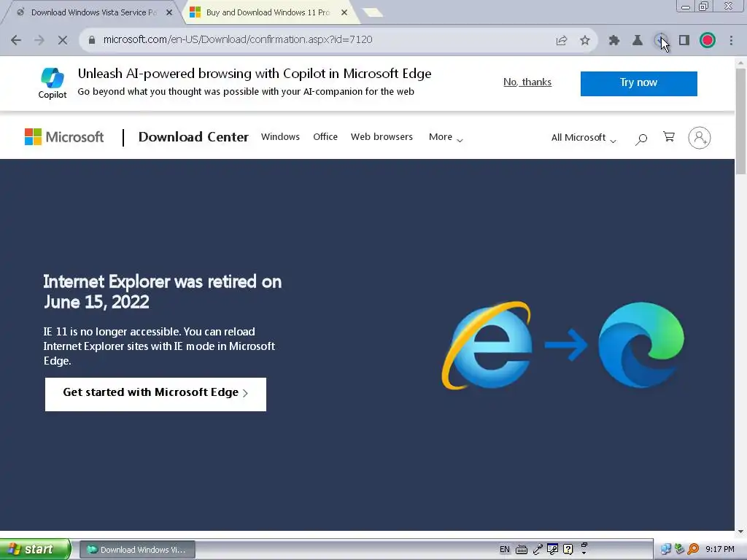Click the orange magnifier tray icon

pyautogui.click(x=693, y=550)
